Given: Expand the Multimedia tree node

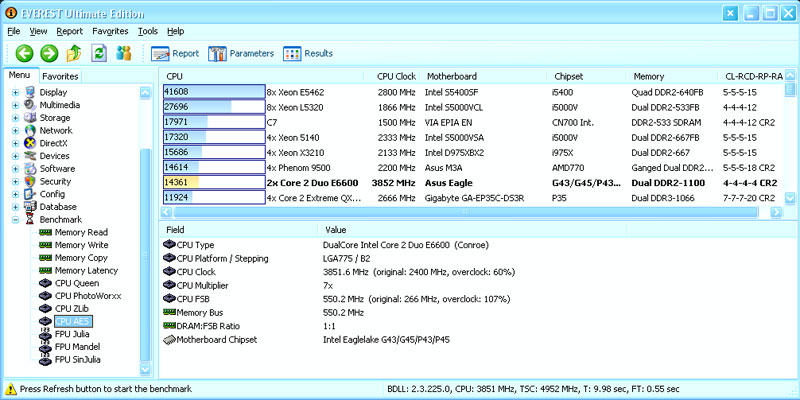Looking at the screenshot, I should [x=15, y=105].
